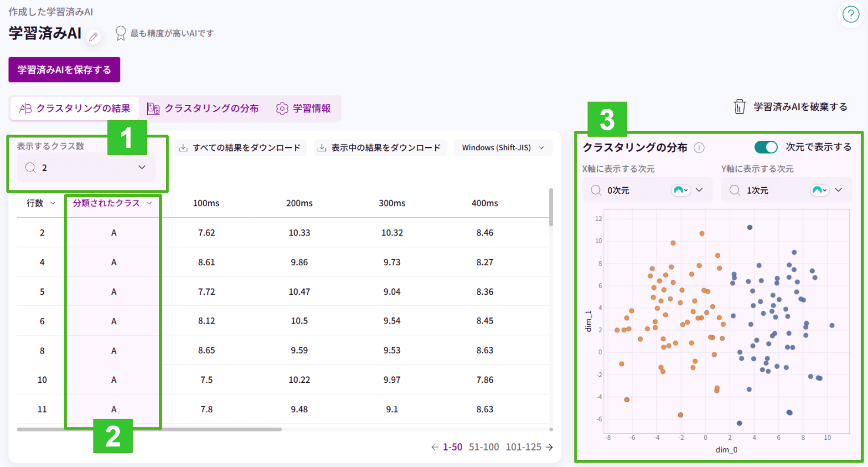Click the 400ms column header
This screenshot has width=868, height=467.
[x=485, y=203]
